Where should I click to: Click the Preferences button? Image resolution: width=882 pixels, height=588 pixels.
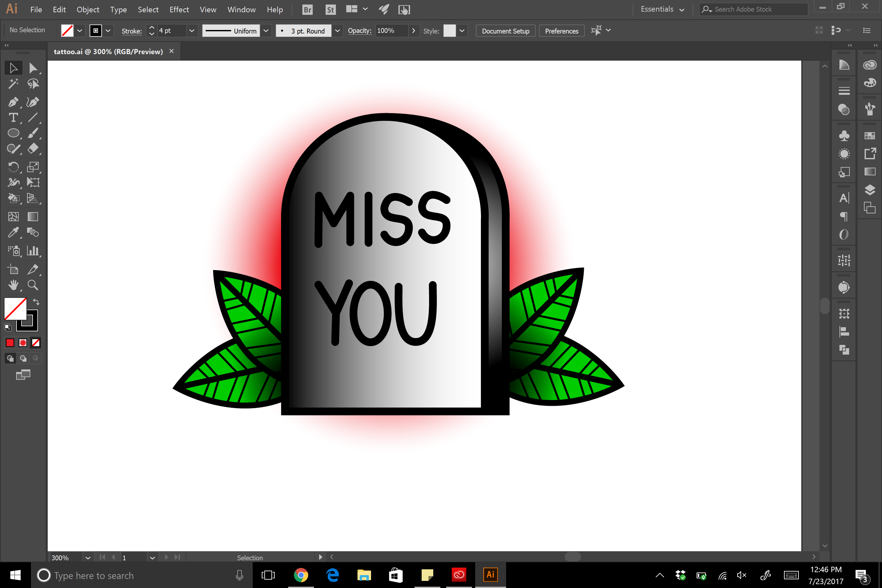[x=561, y=31]
